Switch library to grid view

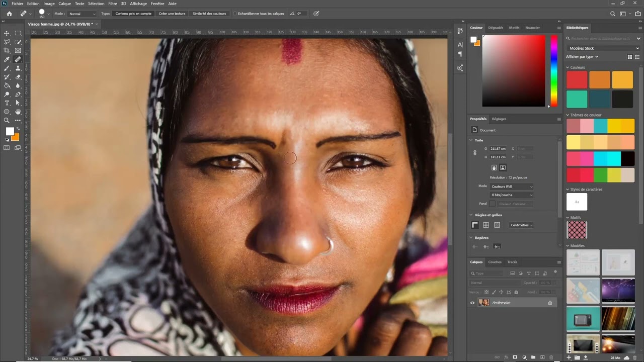pyautogui.click(x=630, y=57)
